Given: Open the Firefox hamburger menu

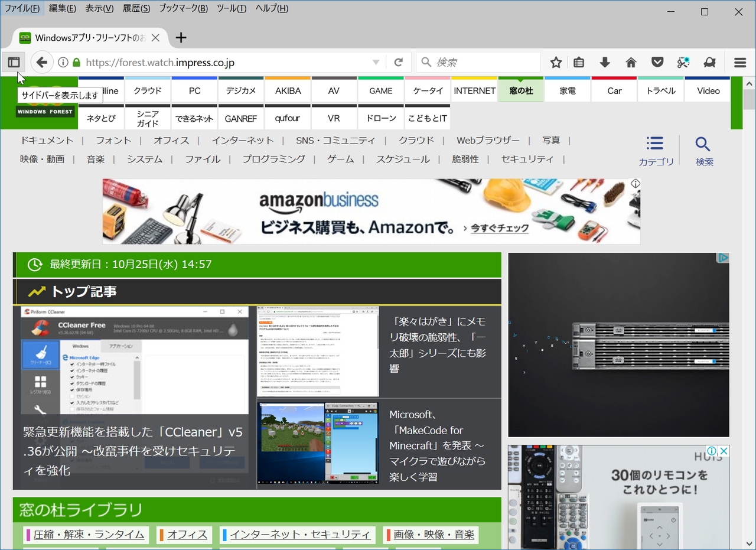Looking at the screenshot, I should tap(739, 61).
